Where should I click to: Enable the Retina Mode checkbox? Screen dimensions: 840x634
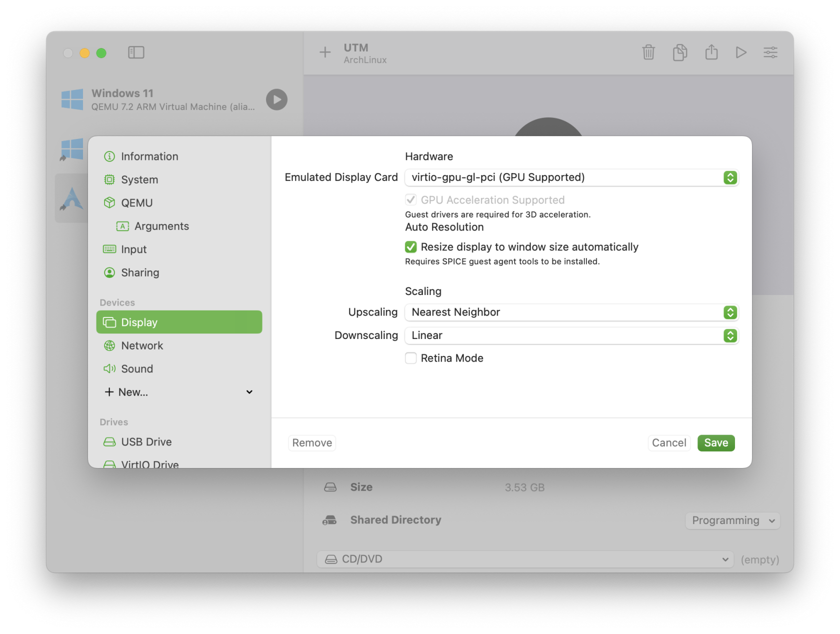pyautogui.click(x=411, y=358)
